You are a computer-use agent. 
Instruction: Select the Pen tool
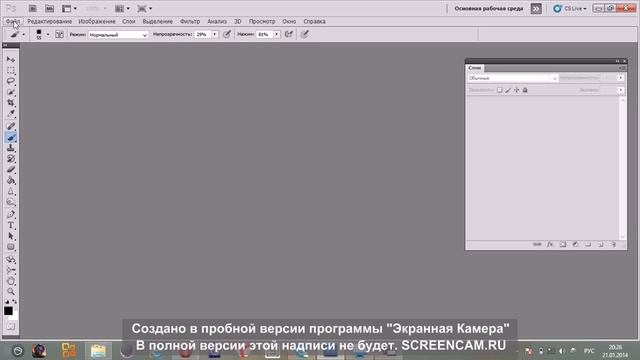11,215
